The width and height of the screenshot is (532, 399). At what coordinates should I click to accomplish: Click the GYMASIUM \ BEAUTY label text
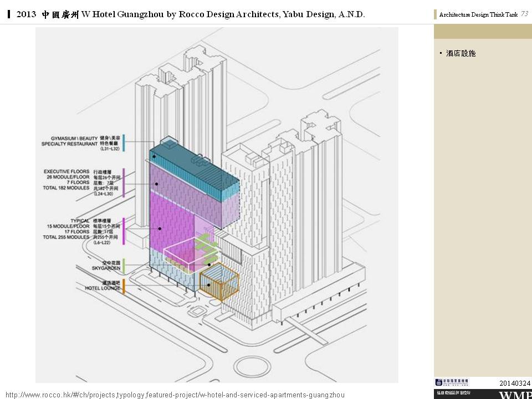tap(74, 137)
